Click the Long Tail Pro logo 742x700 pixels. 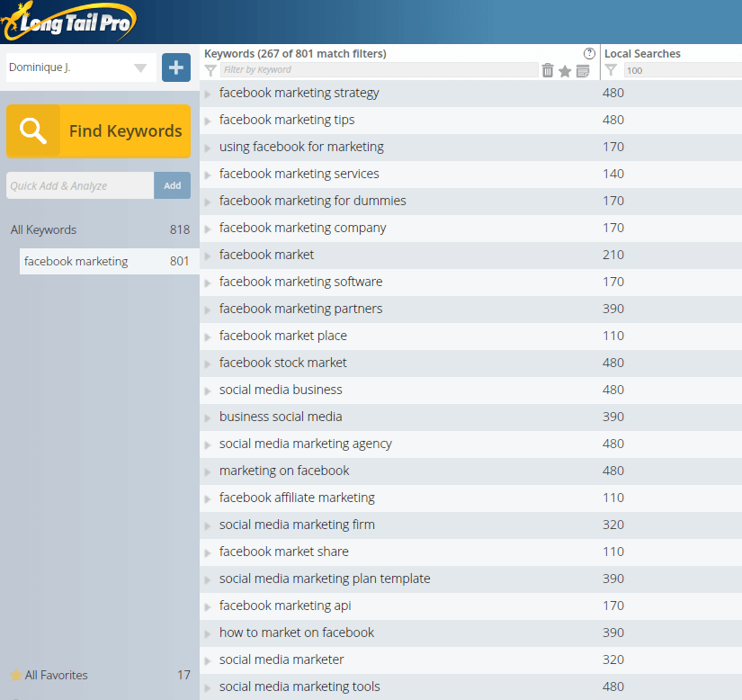point(69,22)
